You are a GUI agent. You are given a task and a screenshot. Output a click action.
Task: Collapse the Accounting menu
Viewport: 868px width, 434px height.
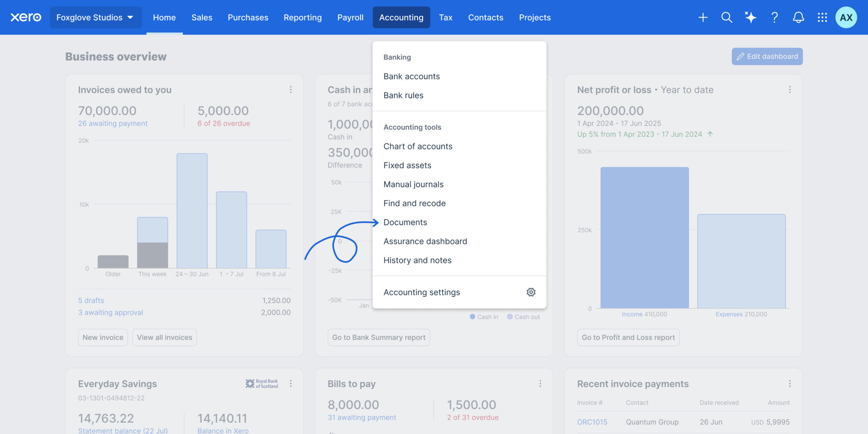(401, 17)
